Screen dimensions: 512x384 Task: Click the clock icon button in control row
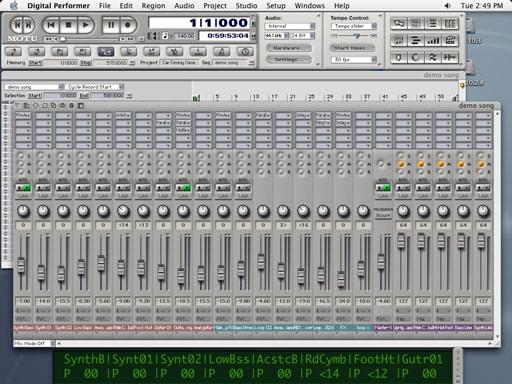pyautogui.click(x=245, y=51)
